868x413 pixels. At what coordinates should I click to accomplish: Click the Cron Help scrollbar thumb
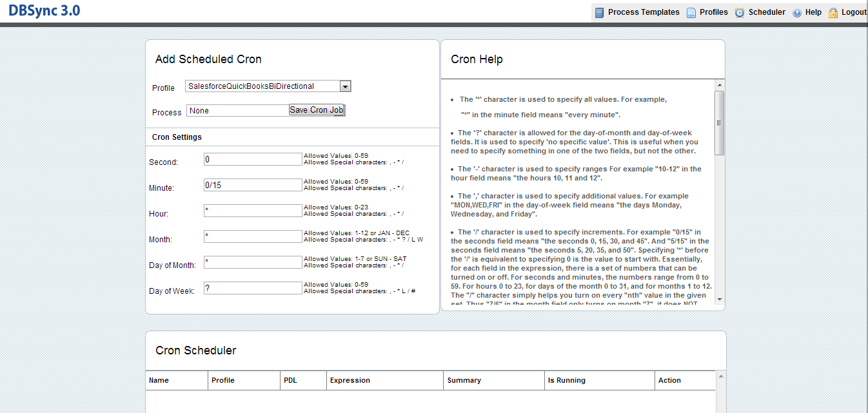click(x=719, y=122)
